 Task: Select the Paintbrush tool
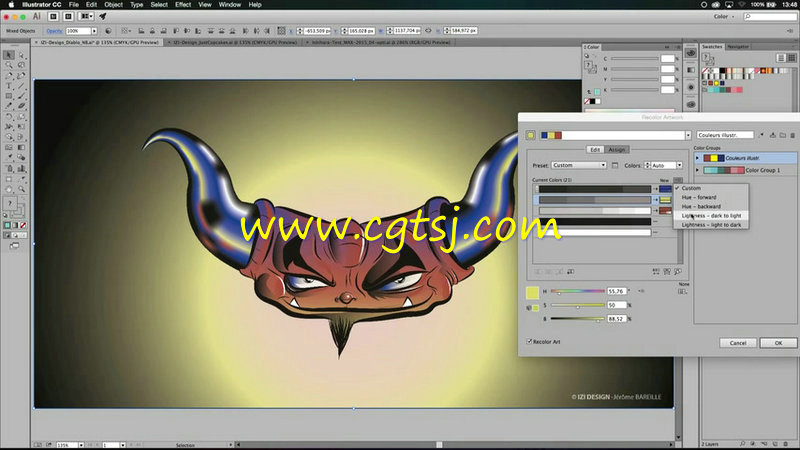point(21,96)
